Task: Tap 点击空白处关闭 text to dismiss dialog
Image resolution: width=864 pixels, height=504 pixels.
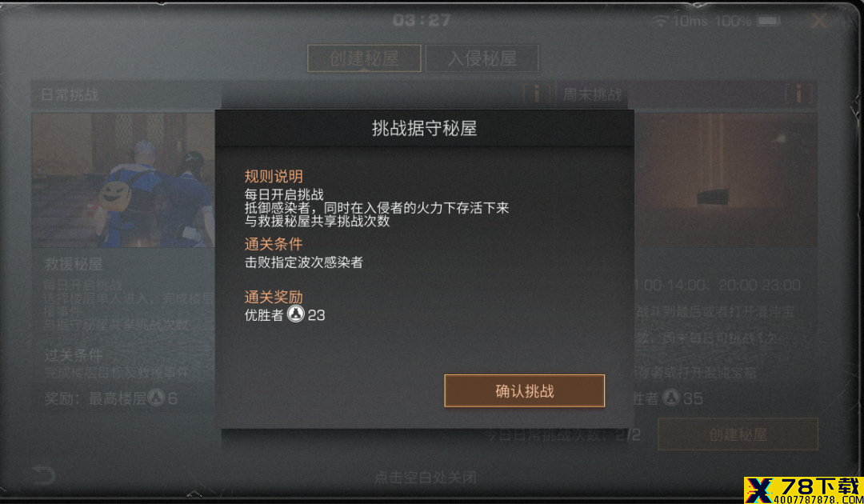Action: click(x=425, y=477)
